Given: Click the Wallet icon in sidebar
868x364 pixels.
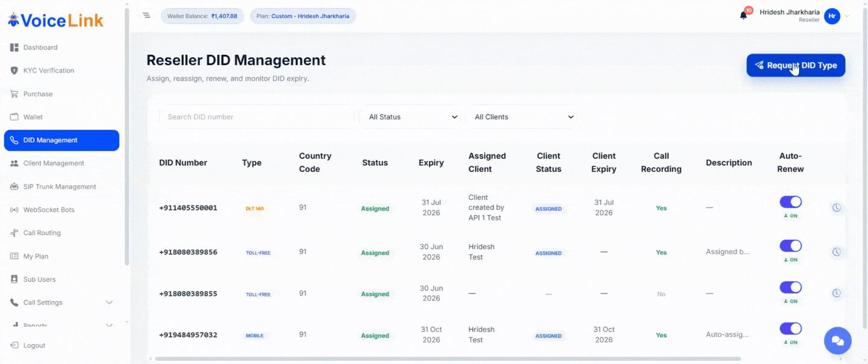Looking at the screenshot, I should coord(14,117).
